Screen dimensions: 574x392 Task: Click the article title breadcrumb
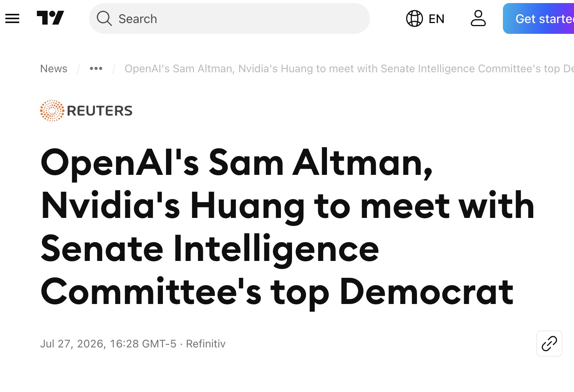click(349, 68)
